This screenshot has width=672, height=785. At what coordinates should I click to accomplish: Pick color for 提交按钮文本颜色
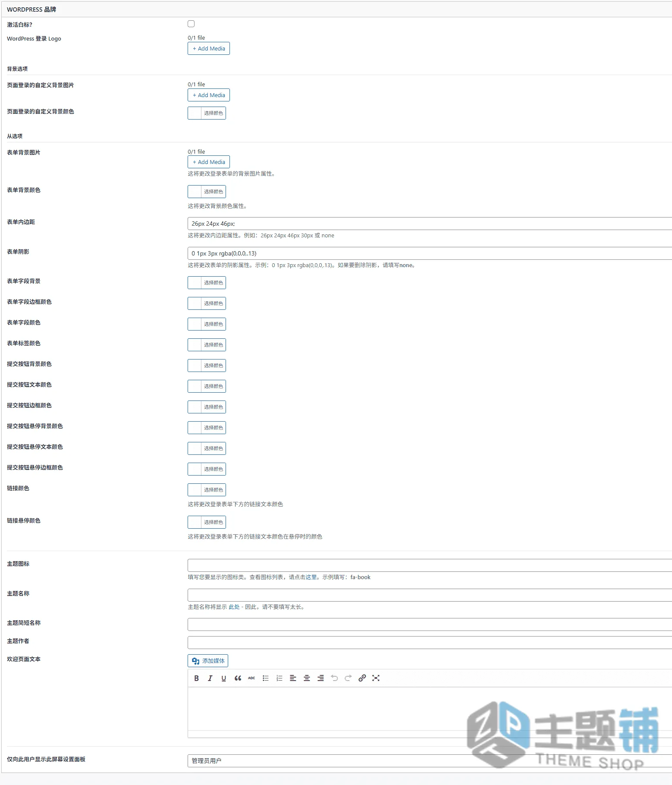(207, 386)
